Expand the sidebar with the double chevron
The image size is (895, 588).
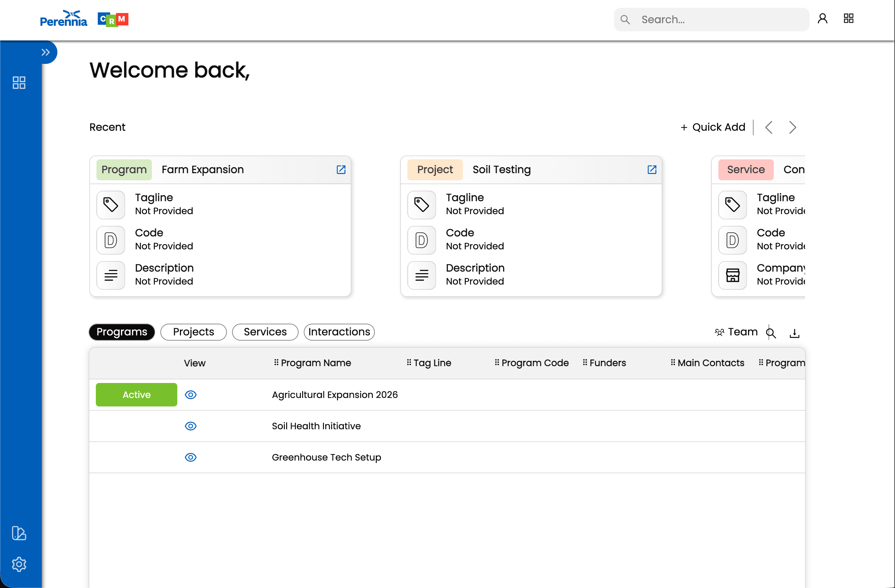[x=46, y=52]
